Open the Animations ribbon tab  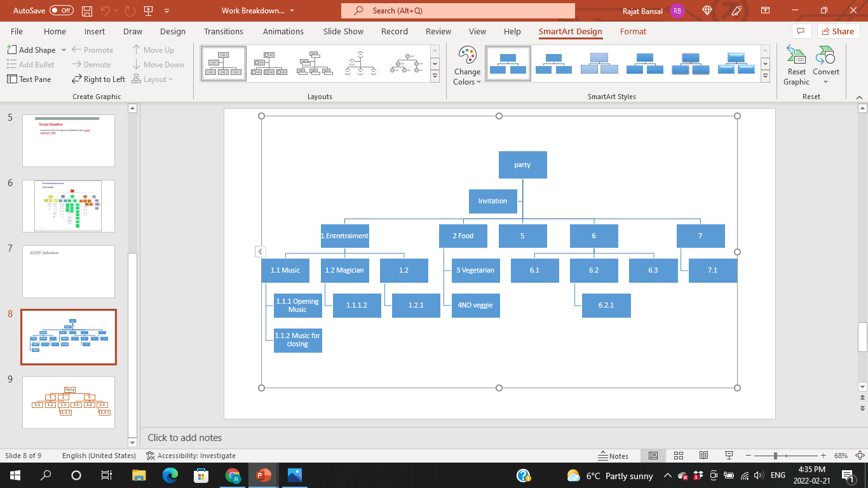(283, 31)
